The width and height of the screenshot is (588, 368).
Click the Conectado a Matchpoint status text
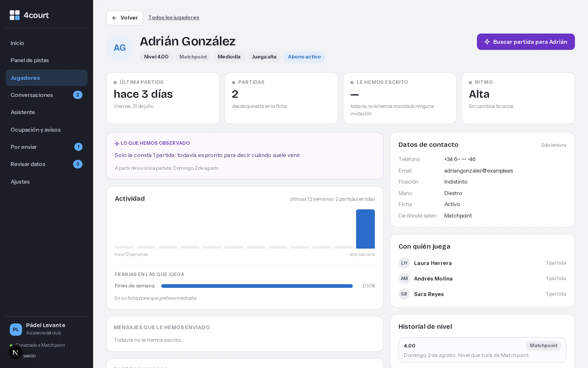click(40, 345)
